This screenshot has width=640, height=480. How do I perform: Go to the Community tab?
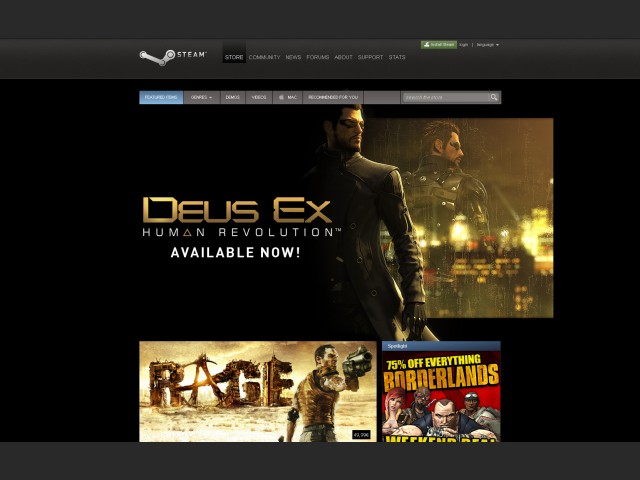pyautogui.click(x=264, y=57)
